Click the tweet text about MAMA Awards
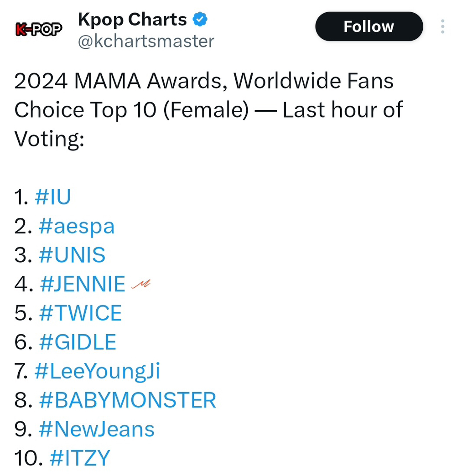Screen dimensions: 467x476 coord(203,82)
